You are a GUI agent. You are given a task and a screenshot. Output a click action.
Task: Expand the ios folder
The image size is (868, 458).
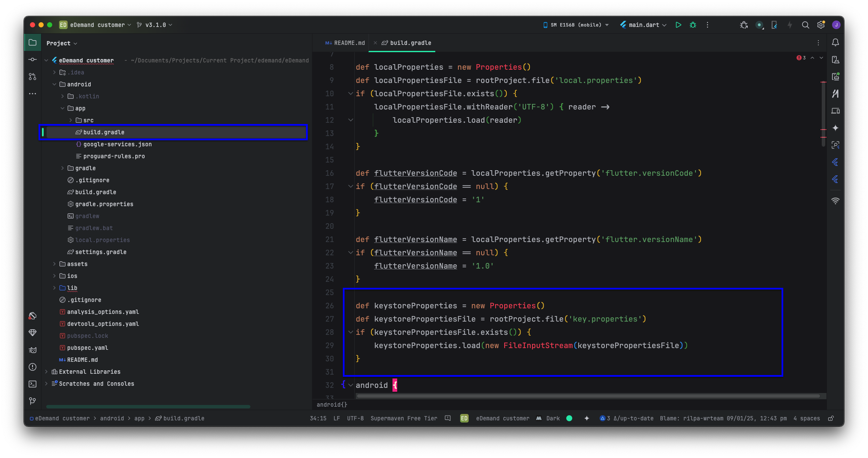coord(54,276)
